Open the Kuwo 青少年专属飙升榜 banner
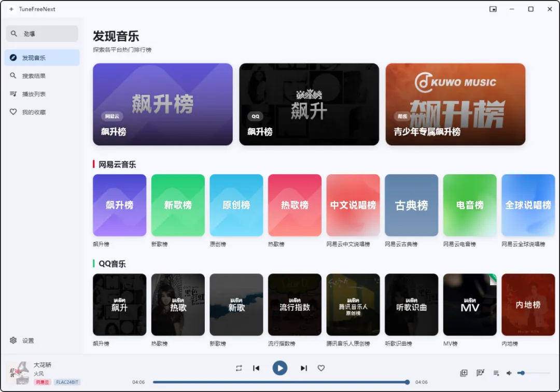 (x=455, y=104)
